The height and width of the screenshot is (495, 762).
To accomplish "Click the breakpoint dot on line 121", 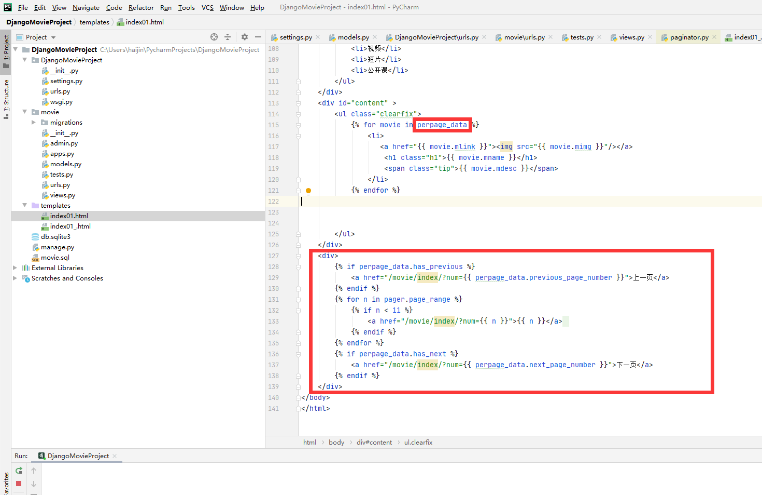I will tap(308, 190).
